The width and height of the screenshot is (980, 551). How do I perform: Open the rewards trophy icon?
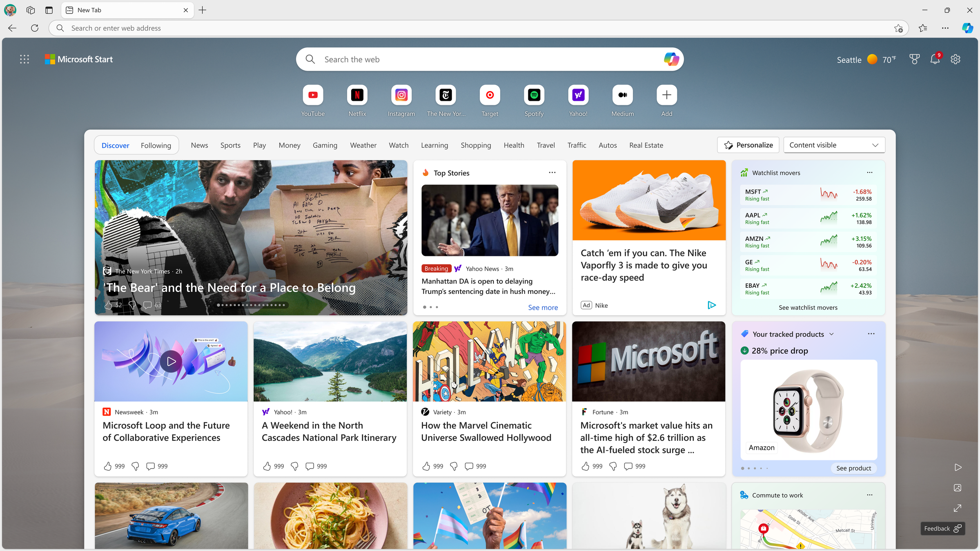pos(914,59)
